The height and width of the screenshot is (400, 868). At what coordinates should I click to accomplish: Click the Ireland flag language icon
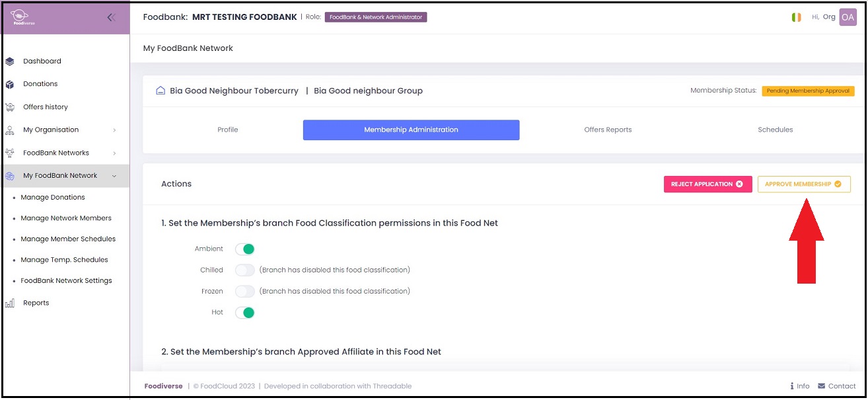pos(797,17)
